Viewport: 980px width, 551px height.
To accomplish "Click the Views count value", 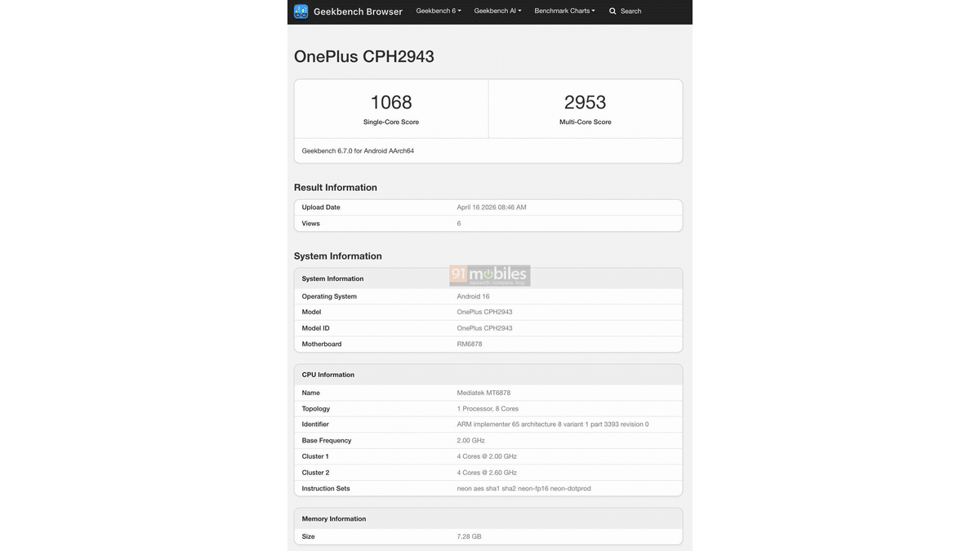I will tap(458, 223).
